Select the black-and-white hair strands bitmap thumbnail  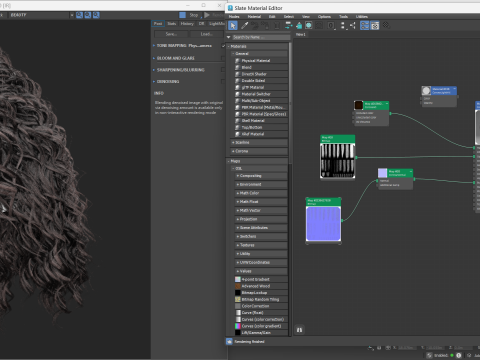[338, 161]
